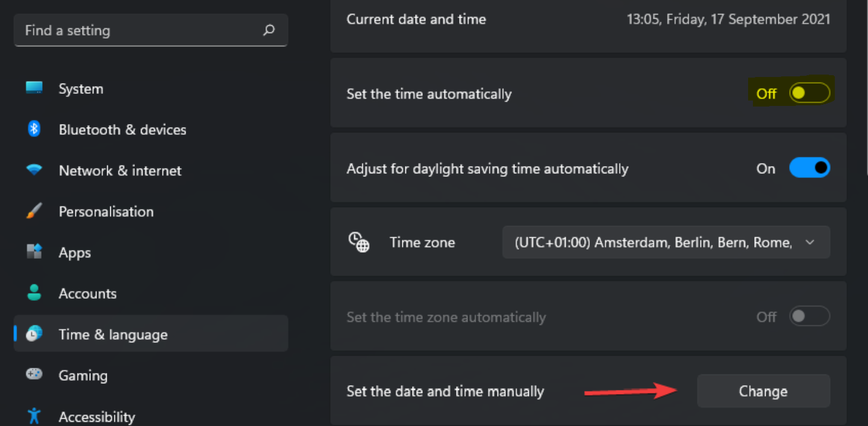Screen dimensions: 868x426
Task: Select the Accounts person icon
Action: click(x=34, y=293)
